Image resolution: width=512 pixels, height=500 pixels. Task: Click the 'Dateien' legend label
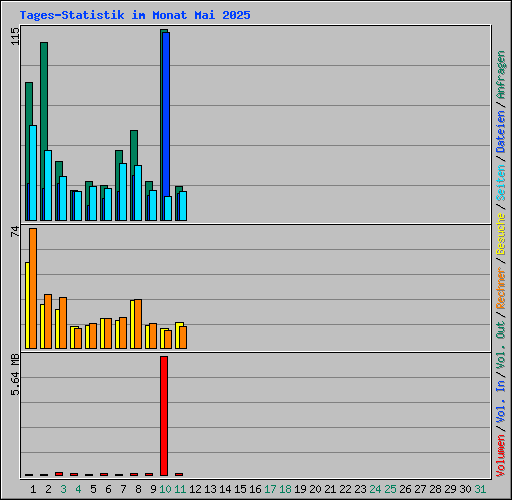point(501,132)
